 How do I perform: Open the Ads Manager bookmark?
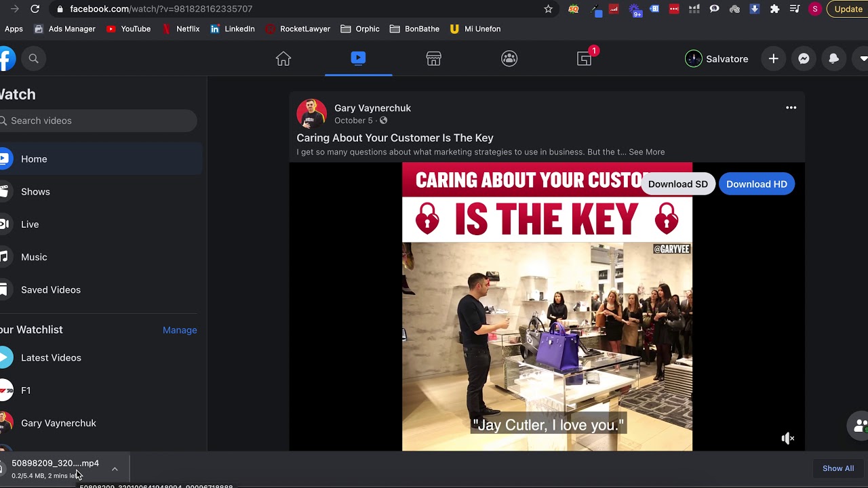tap(64, 29)
